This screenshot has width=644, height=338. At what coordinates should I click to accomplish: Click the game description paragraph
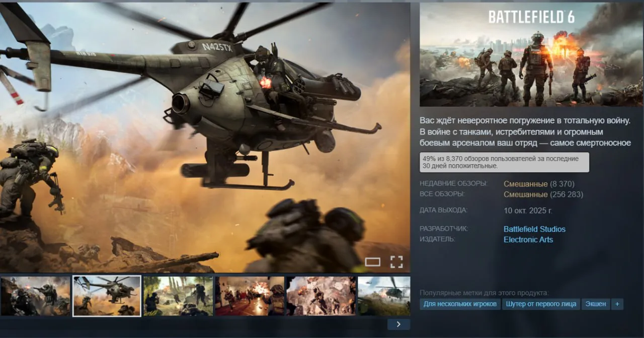(525, 132)
